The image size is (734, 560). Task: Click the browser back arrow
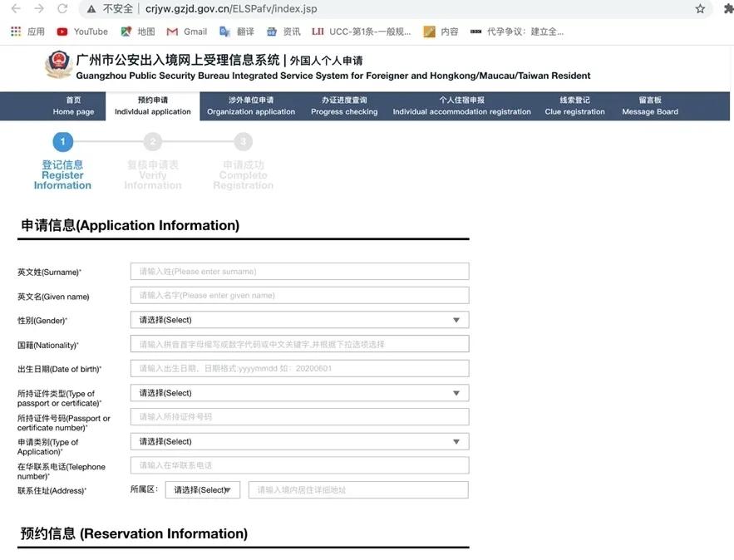tap(16, 9)
